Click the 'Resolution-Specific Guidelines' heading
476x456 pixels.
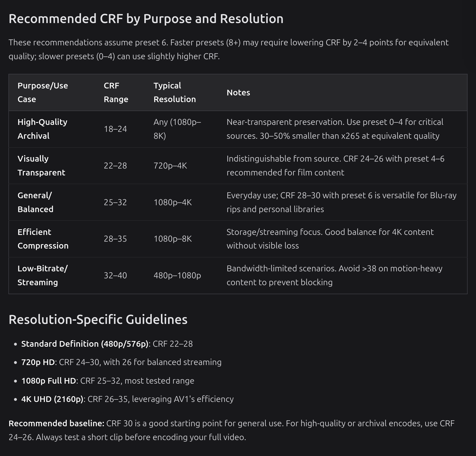(x=98, y=319)
